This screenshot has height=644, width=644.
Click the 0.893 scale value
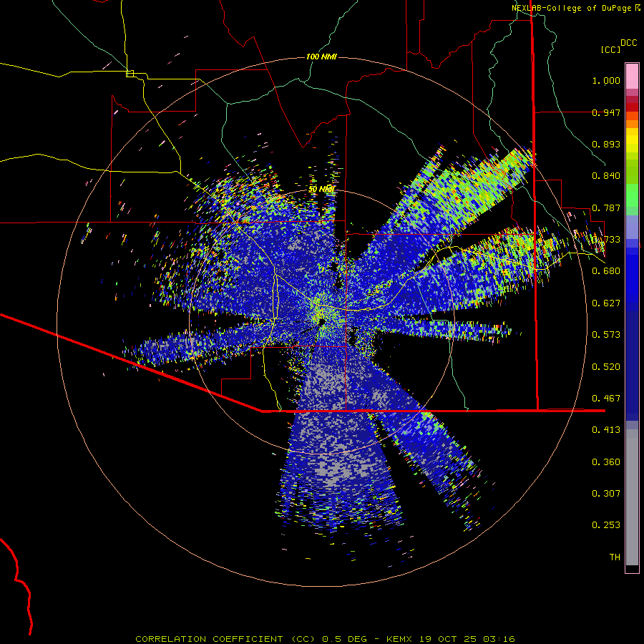click(606, 144)
